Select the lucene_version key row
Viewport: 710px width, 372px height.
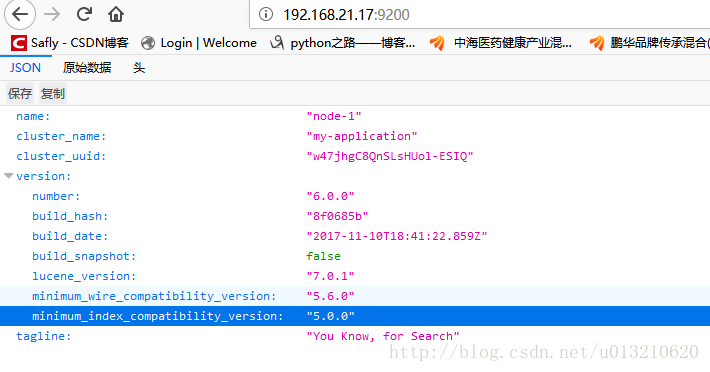click(x=84, y=276)
